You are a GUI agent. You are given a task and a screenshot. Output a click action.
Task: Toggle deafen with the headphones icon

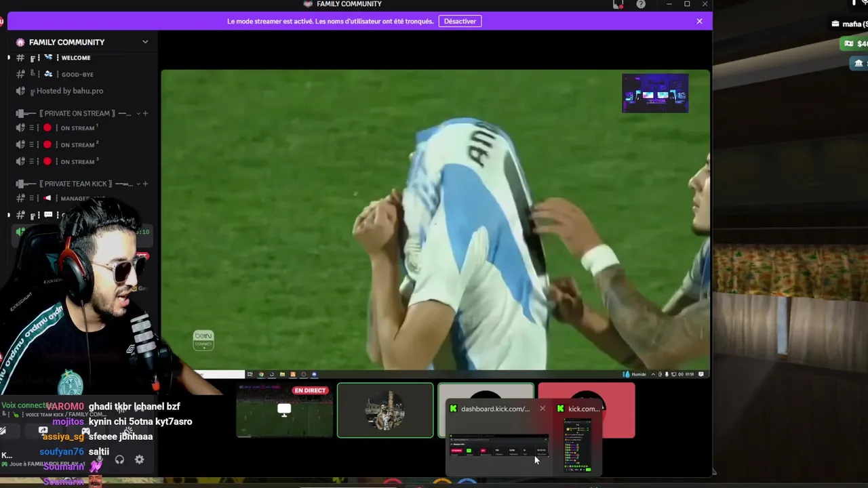click(x=119, y=460)
